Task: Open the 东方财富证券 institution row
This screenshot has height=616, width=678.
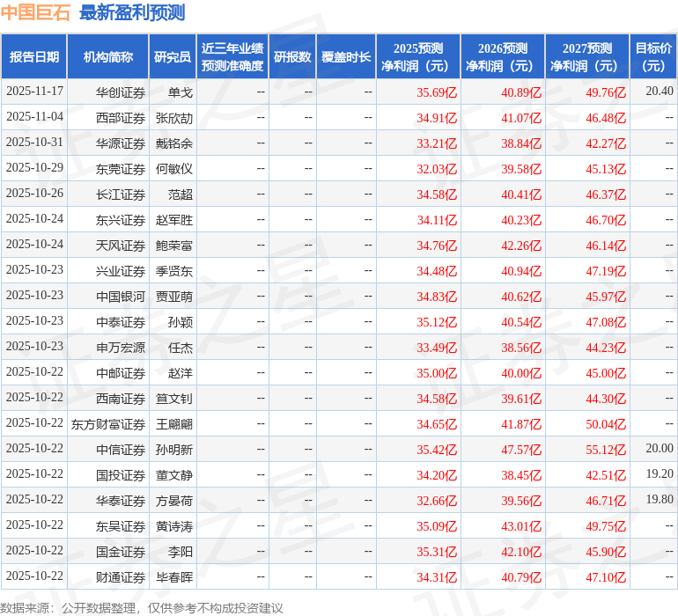Action: pos(108,424)
